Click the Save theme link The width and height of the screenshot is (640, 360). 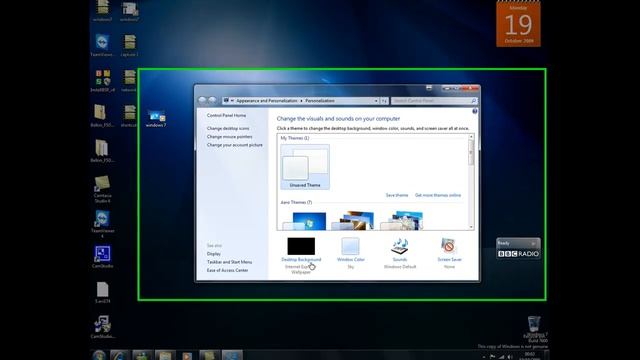pyautogui.click(x=397, y=195)
